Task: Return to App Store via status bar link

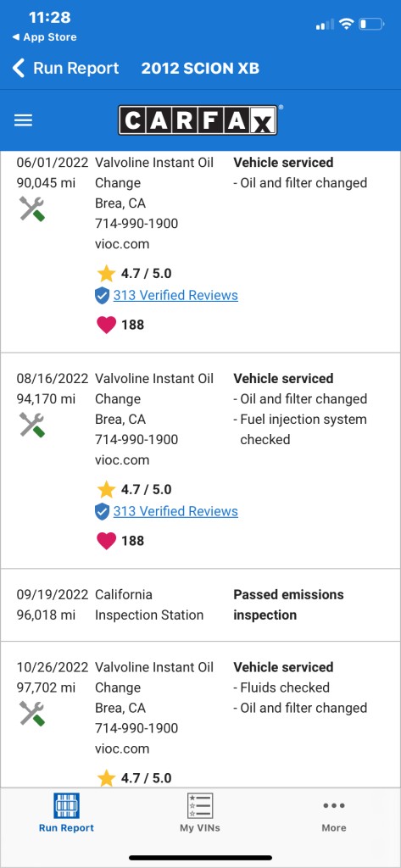Action: [x=44, y=37]
